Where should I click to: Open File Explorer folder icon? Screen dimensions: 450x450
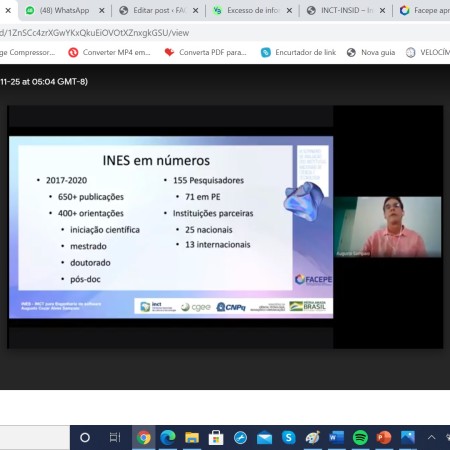pos(192,437)
